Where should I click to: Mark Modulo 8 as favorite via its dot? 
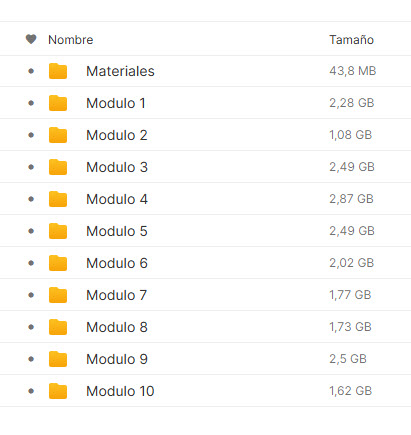[x=31, y=327]
